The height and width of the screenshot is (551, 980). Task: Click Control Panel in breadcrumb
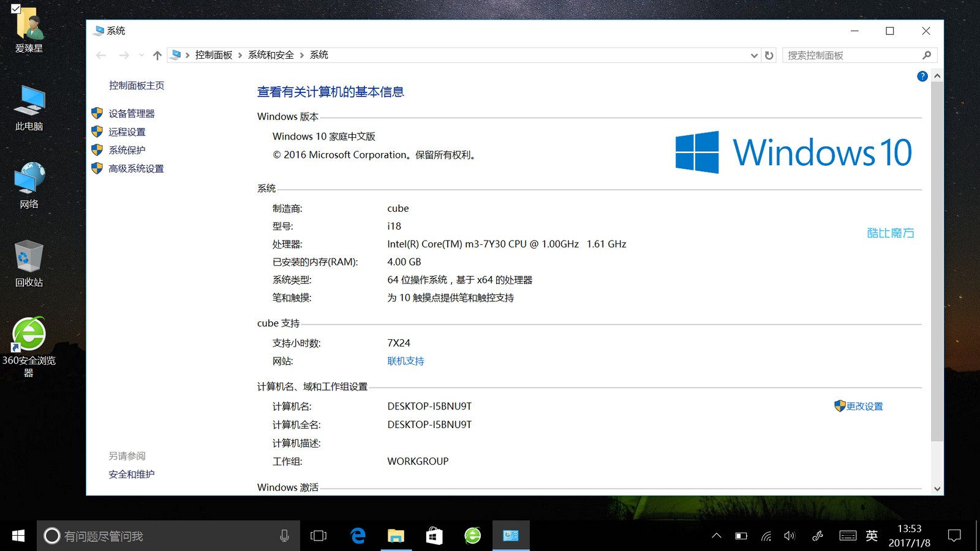214,55
